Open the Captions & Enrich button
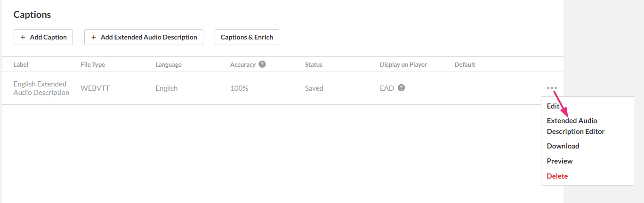Screen dimensions: 644x203 click(247, 37)
